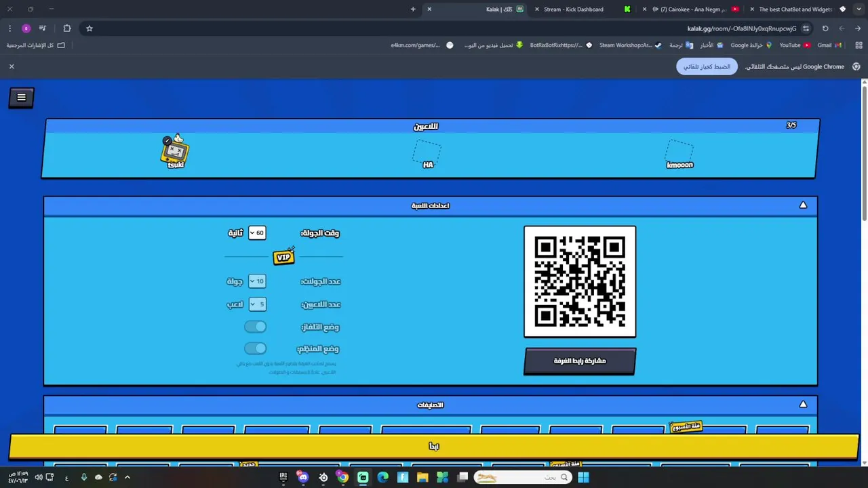868x488 pixels.
Task: Collapse the game settings section triangle
Action: (x=803, y=205)
